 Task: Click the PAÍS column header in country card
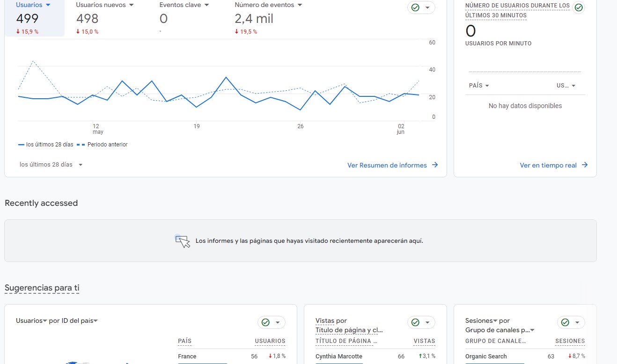click(x=185, y=341)
